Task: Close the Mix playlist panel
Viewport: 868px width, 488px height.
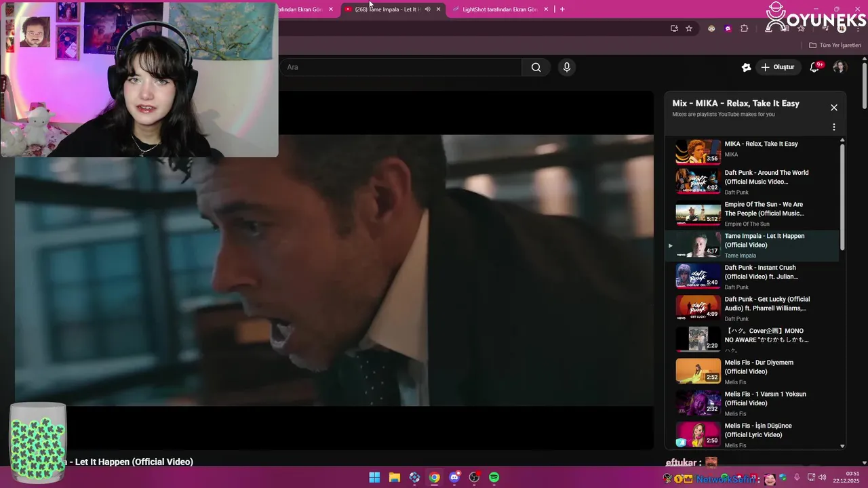Action: (x=834, y=108)
